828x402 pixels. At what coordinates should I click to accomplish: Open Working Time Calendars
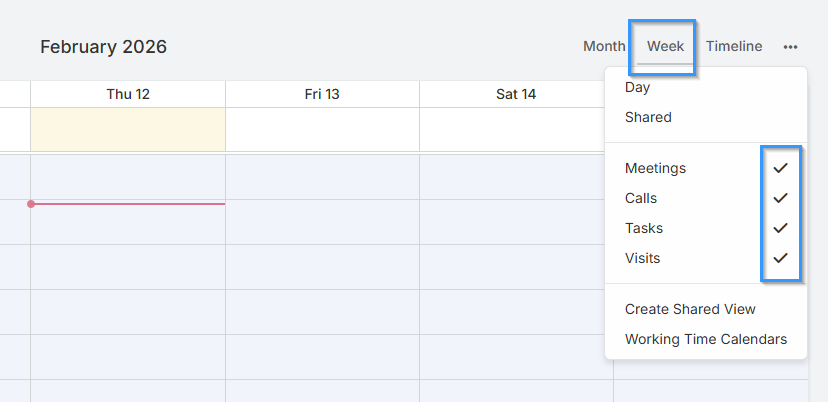coord(706,339)
